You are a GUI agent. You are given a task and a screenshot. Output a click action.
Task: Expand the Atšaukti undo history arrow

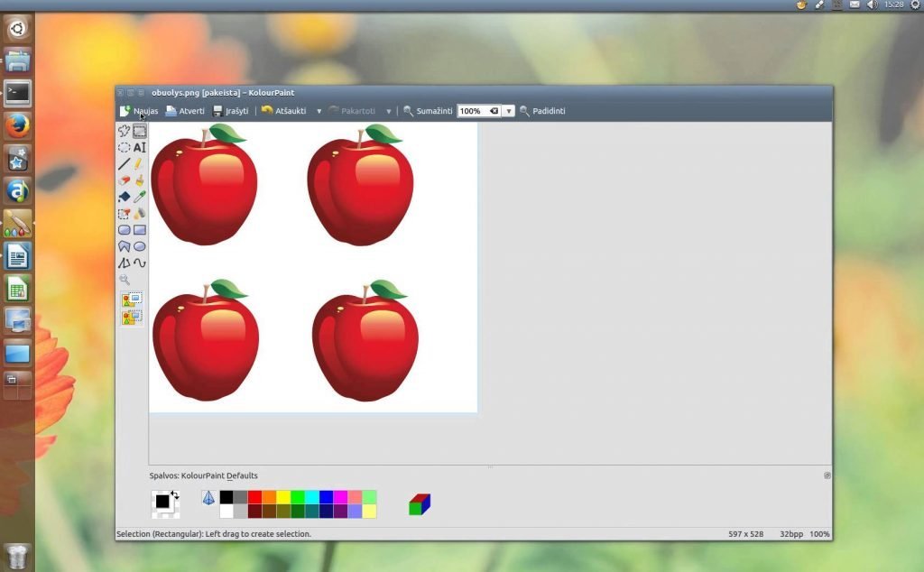[x=319, y=111]
